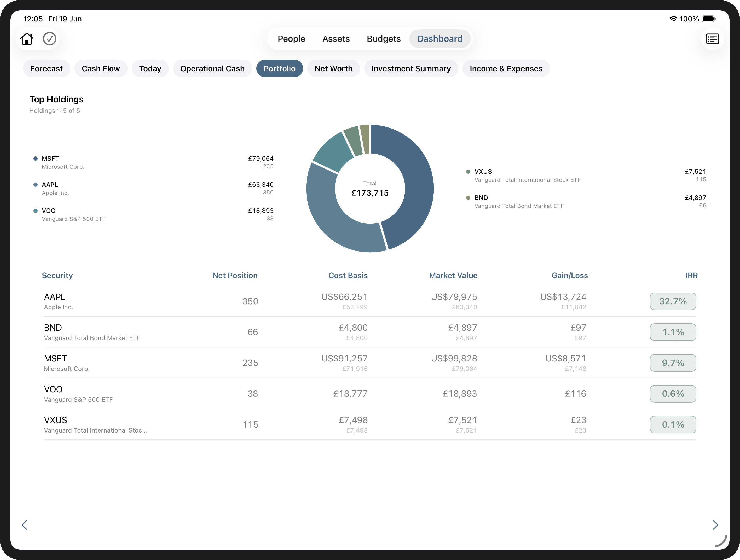Sort by Cost Basis column header
The width and height of the screenshot is (740, 560).
348,276
